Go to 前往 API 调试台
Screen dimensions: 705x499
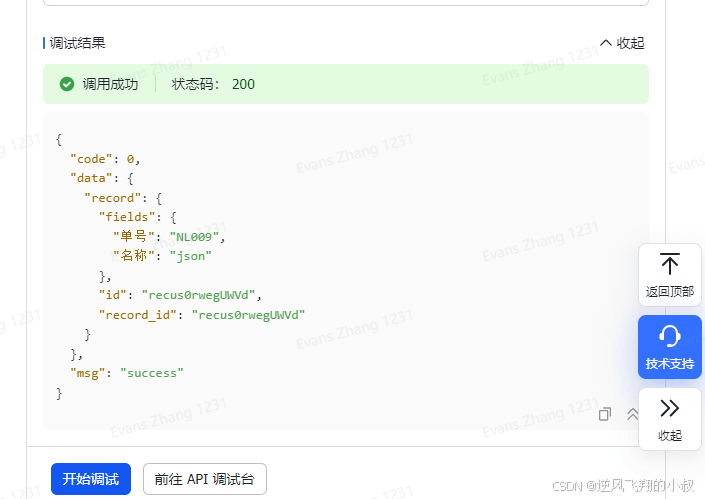point(204,479)
